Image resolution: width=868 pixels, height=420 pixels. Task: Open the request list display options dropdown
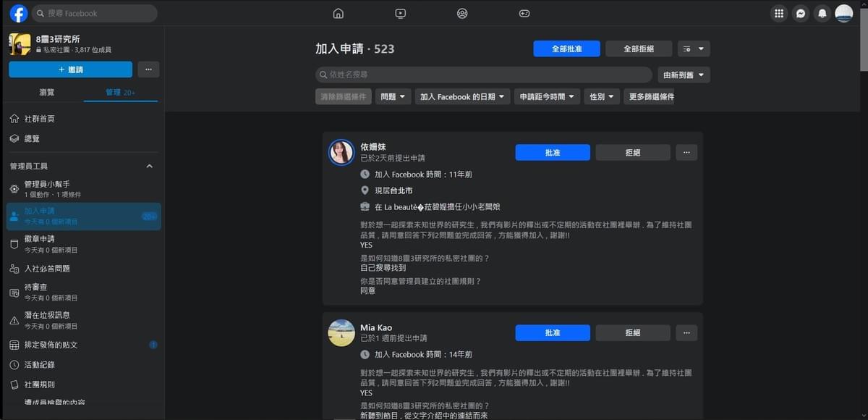[694, 49]
